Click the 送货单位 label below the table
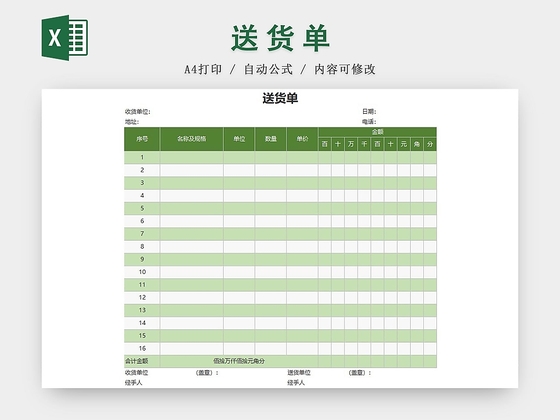560x420 pixels. click(299, 373)
